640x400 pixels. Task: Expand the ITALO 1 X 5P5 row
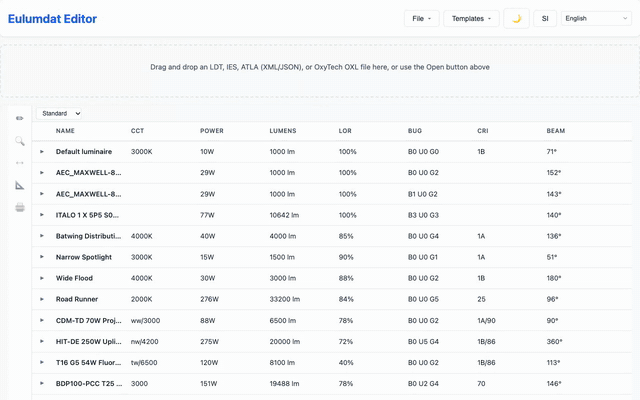[x=42, y=215]
